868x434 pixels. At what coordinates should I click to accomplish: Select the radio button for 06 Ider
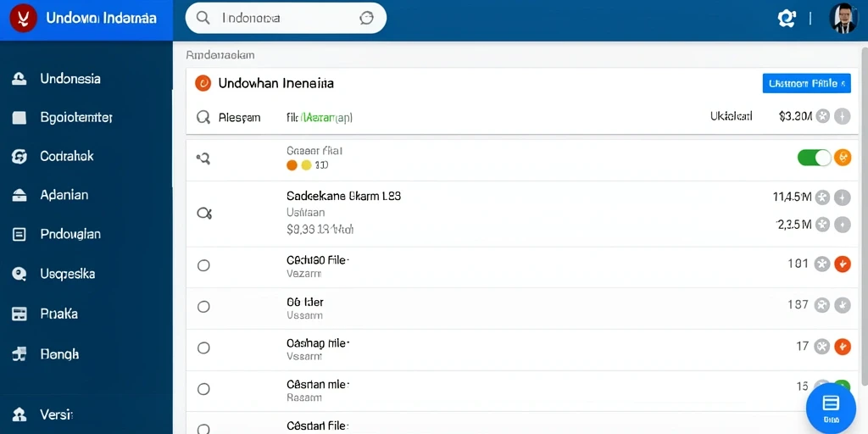pyautogui.click(x=203, y=307)
